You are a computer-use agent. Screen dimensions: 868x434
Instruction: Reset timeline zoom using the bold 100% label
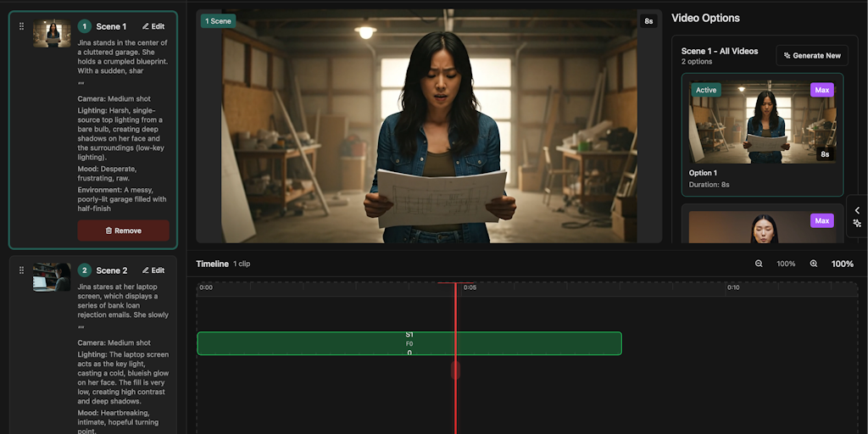pos(842,264)
